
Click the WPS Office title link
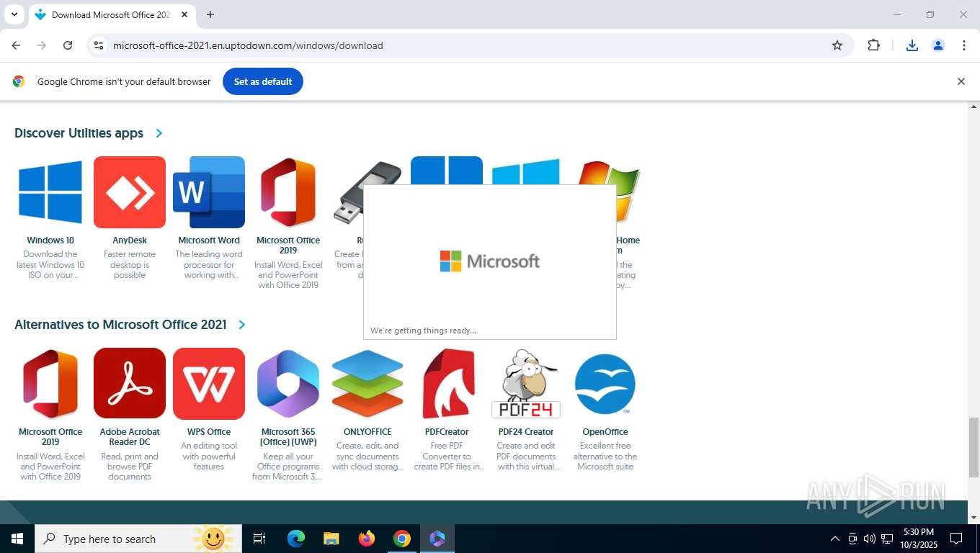(x=209, y=432)
